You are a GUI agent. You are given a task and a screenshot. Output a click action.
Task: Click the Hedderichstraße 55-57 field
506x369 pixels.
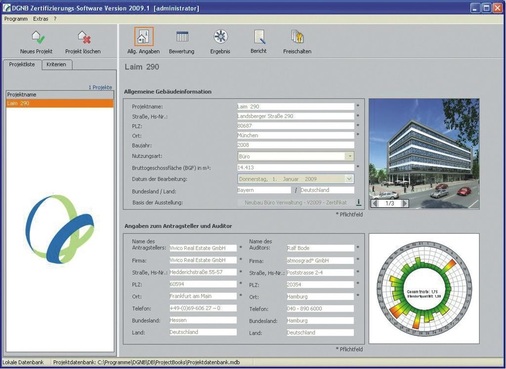click(203, 272)
